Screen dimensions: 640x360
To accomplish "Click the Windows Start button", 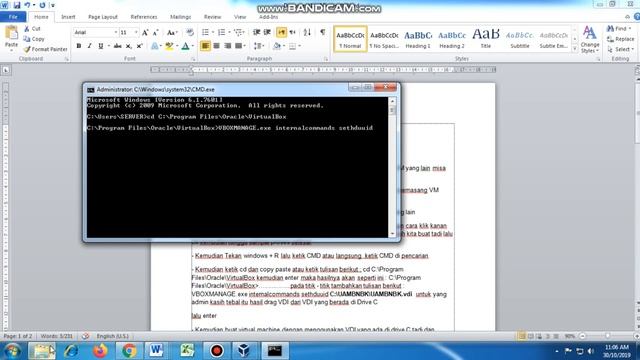I will [12, 351].
